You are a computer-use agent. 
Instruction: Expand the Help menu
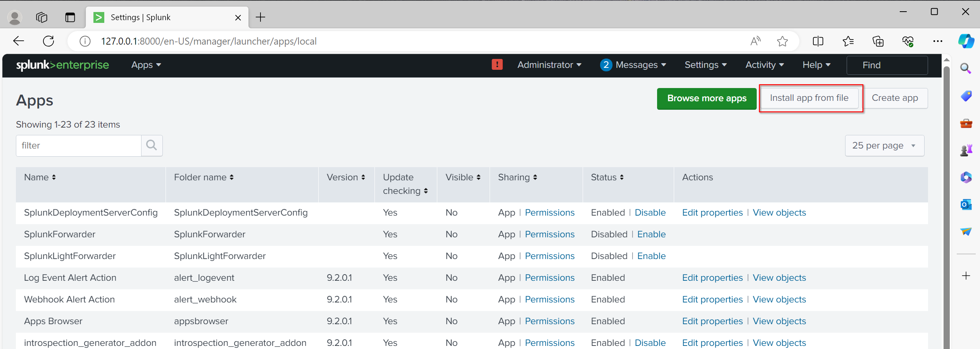816,65
